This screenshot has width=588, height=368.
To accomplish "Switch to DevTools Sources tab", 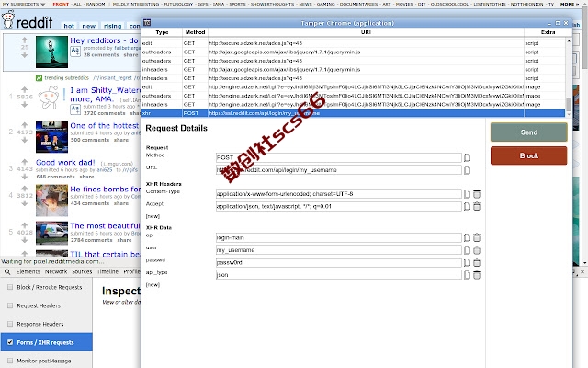I will coord(82,272).
